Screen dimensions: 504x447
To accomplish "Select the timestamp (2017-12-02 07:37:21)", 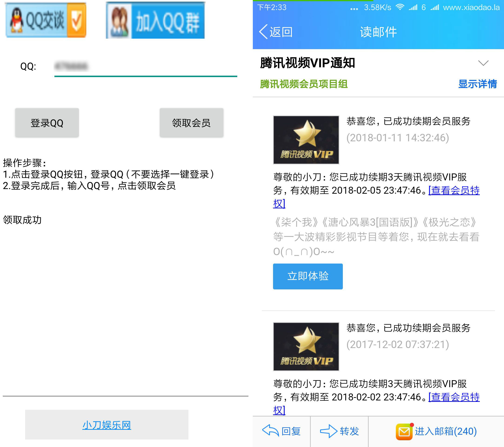I will click(x=398, y=345).
